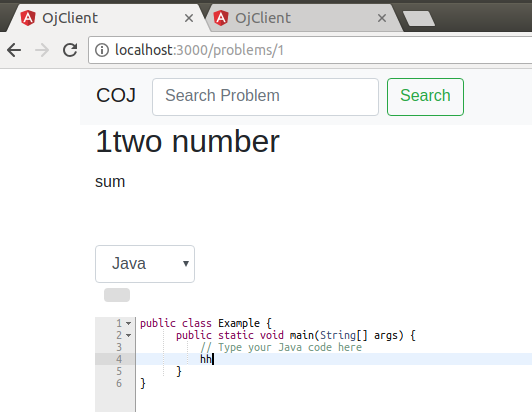532x412 pixels.
Task: Close the second OjClient tab
Action: tap(382, 18)
